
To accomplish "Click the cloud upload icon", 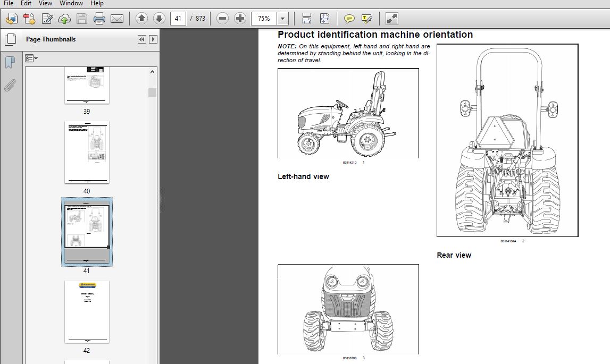I will (x=64, y=18).
